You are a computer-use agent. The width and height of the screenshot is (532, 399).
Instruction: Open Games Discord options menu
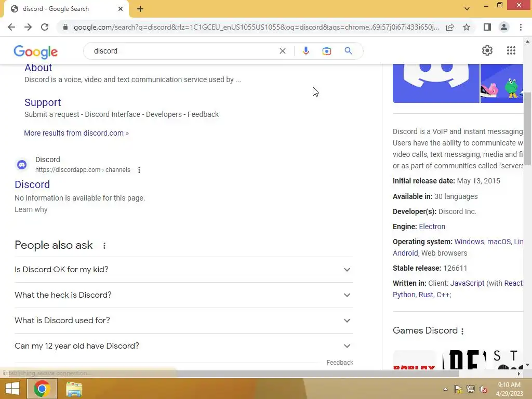[462, 331]
